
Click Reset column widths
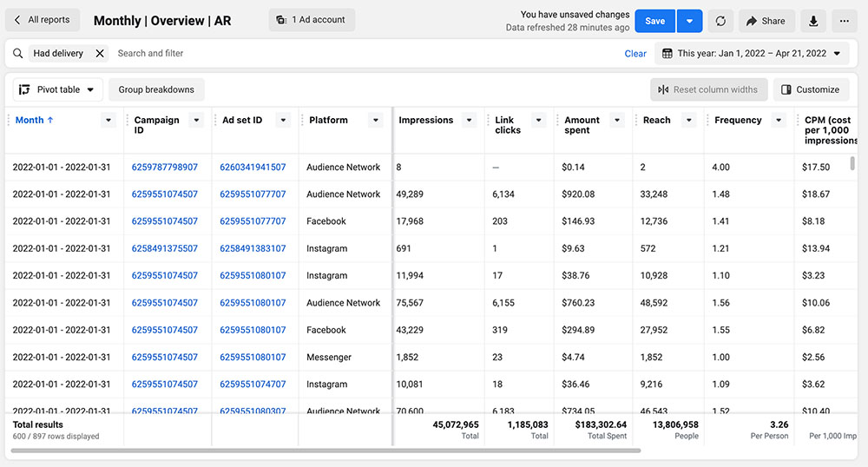tap(707, 89)
